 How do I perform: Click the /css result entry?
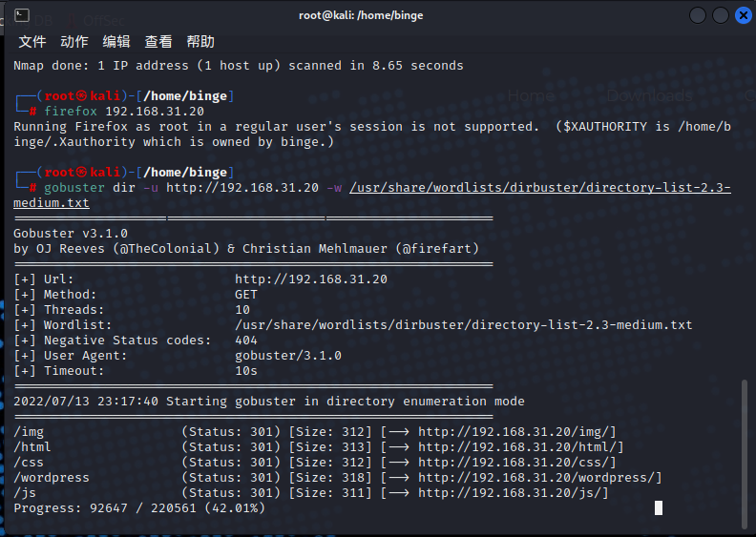pyautogui.click(x=29, y=463)
